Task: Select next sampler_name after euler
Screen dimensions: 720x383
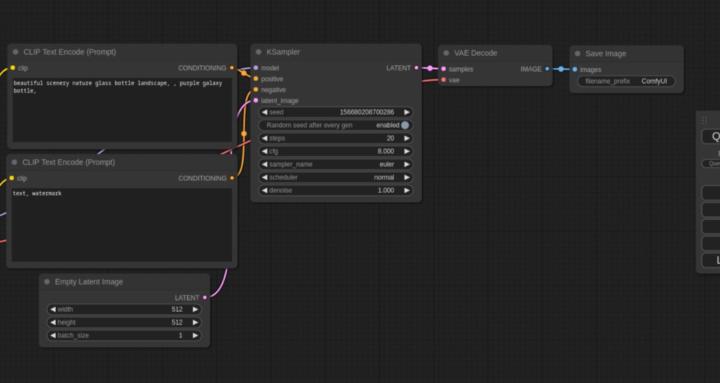Action: 407,164
